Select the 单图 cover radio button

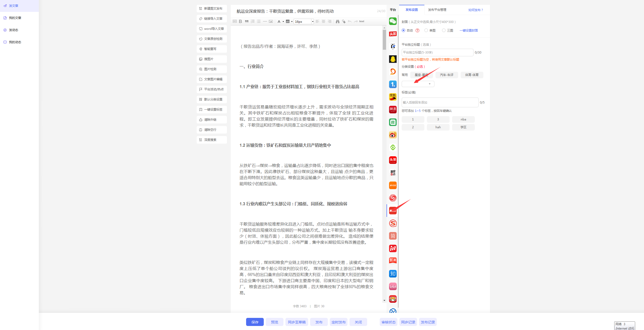click(426, 30)
